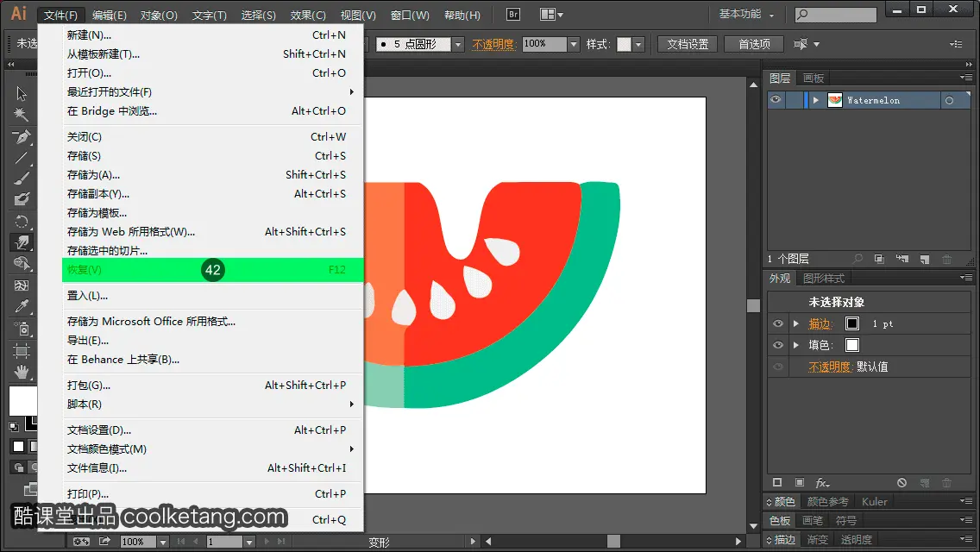Click the clear appearance icon
The height and width of the screenshot is (552, 980).
click(x=901, y=483)
